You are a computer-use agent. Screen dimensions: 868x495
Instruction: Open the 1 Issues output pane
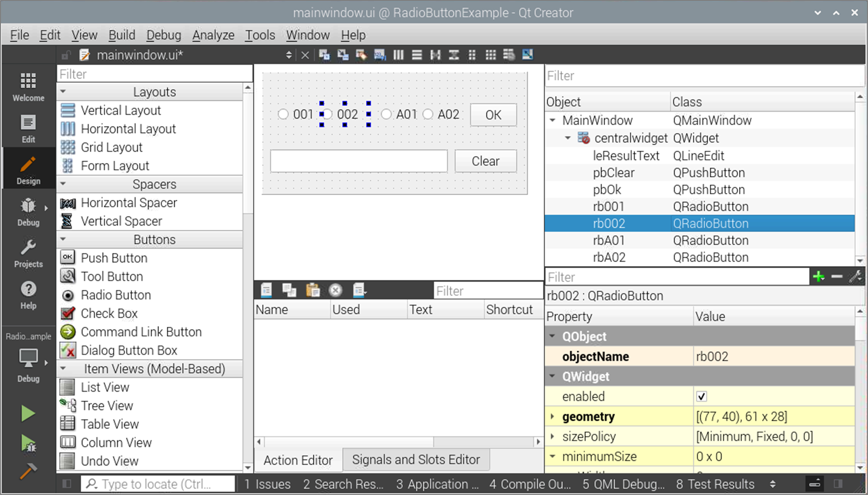tap(267, 484)
